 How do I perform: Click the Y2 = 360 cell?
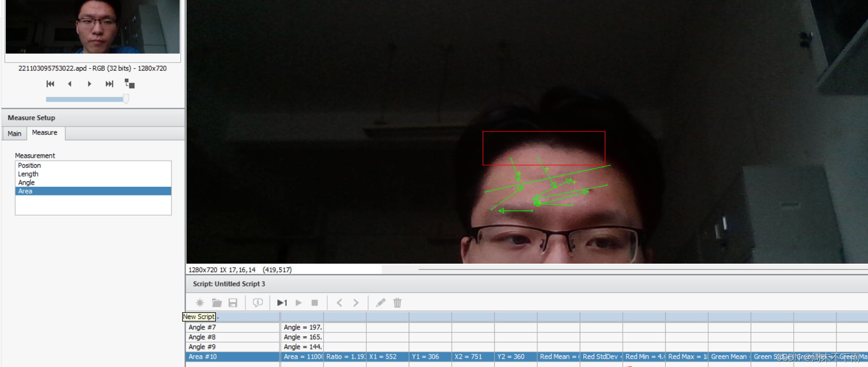tap(516, 357)
